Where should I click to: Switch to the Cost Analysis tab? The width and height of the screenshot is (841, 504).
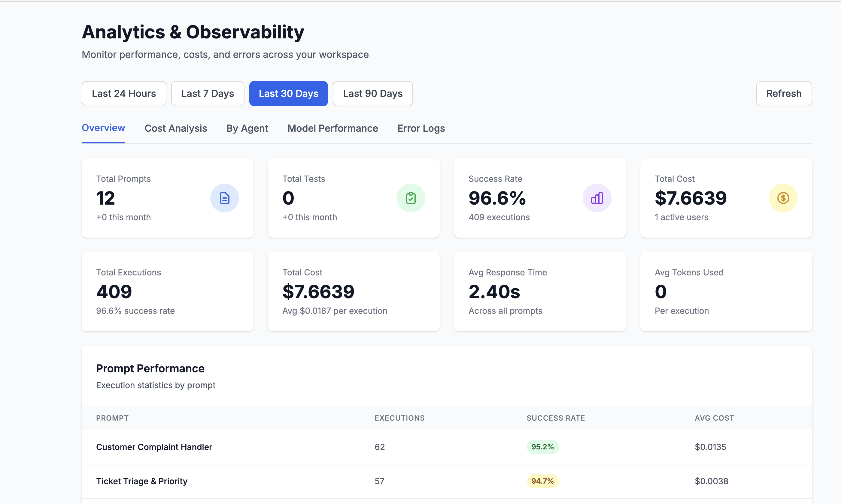[x=176, y=128]
